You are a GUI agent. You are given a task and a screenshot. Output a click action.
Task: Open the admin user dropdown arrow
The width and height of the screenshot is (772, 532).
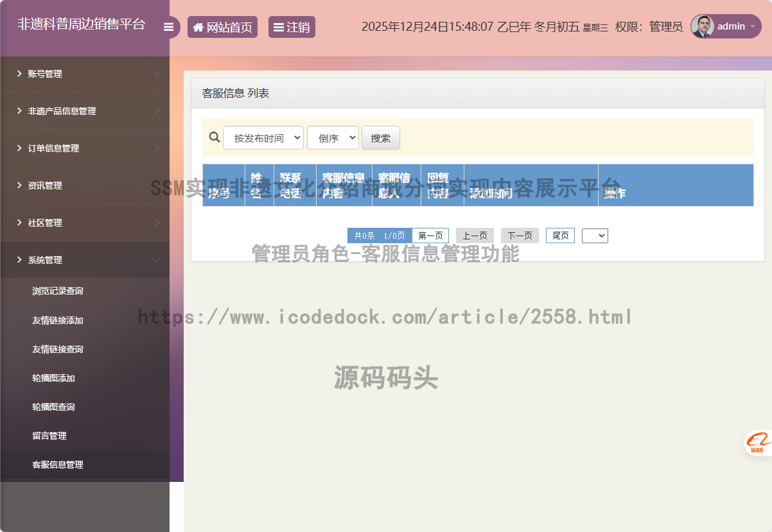pyautogui.click(x=752, y=26)
